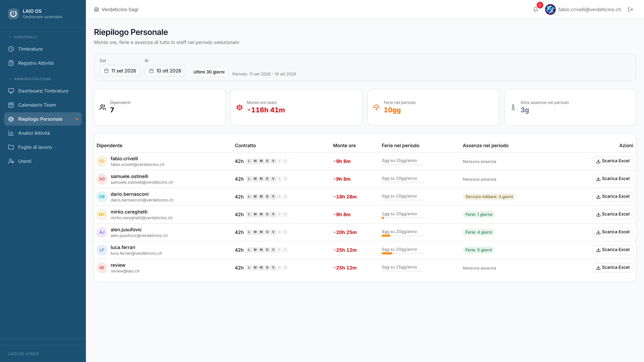Viewport: 644px width, 362px height.
Task: Click alen.jusufovic's ferie progress bar
Action: pos(403,235)
